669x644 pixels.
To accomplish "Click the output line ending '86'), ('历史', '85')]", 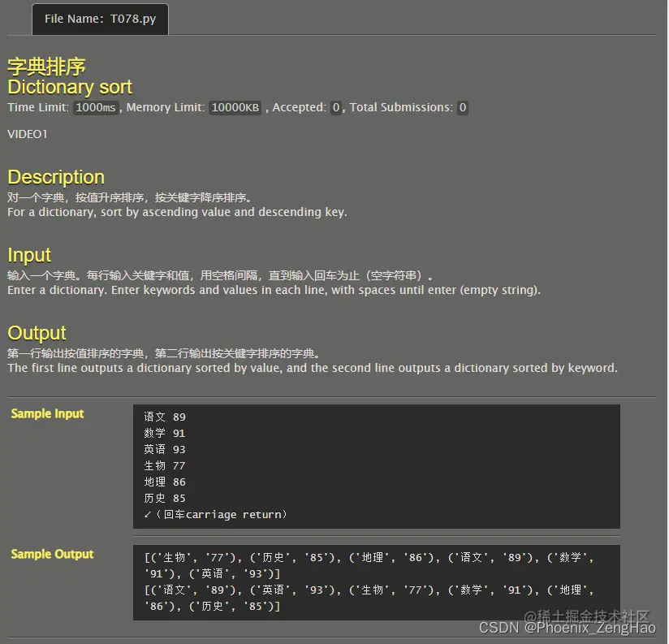I will click(x=212, y=607).
